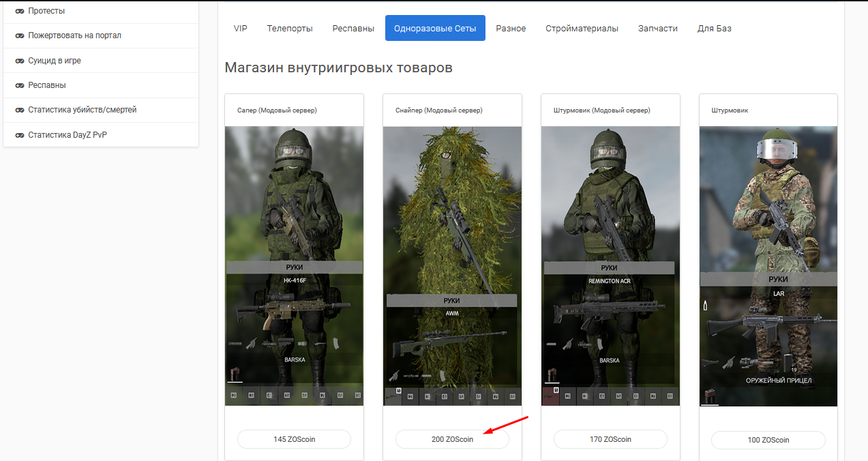Open the LAR Штурмовик set image
868x461 pixels.
(x=768, y=266)
